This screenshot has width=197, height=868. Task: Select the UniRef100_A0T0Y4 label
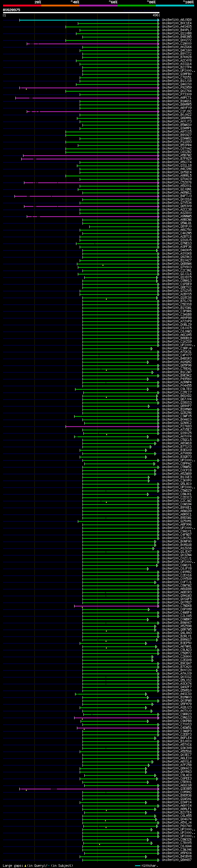pyautogui.click(x=176, y=437)
